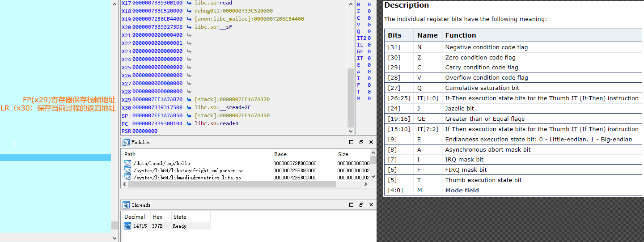Click the X29 value 0000007FF1A7AB70
644x242 pixels.
click(x=157, y=99)
